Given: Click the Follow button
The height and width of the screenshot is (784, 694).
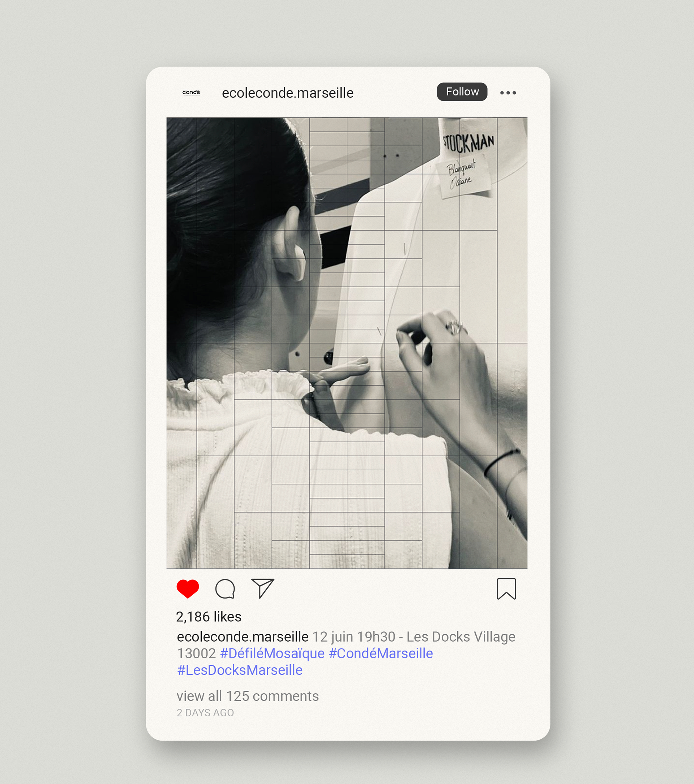Looking at the screenshot, I should pyautogui.click(x=462, y=92).
